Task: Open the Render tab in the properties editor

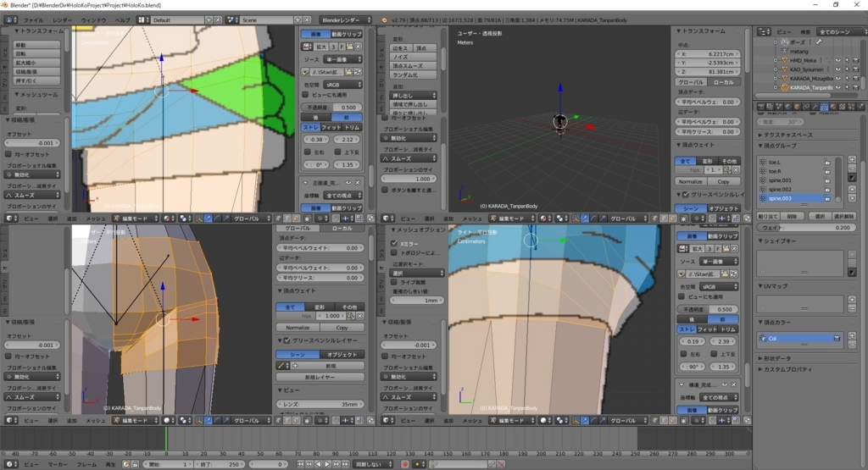Action: (x=760, y=106)
